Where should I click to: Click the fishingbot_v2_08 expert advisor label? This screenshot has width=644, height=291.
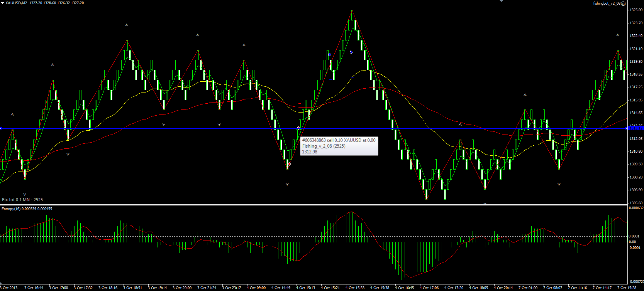(x=607, y=3)
